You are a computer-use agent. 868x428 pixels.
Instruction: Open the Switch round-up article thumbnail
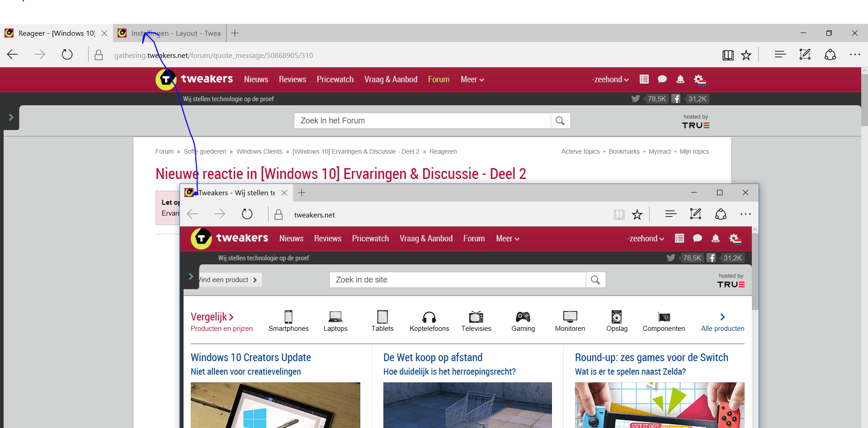(660, 405)
